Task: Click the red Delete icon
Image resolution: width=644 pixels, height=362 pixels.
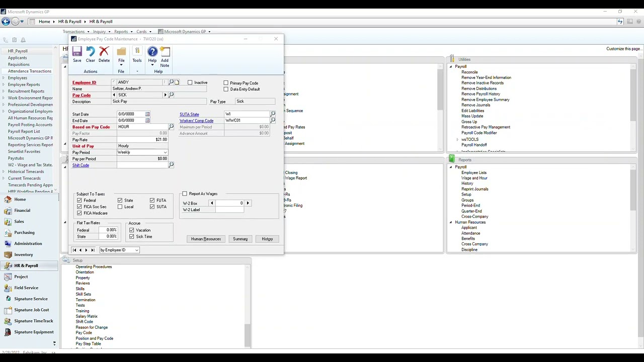Action: click(104, 52)
